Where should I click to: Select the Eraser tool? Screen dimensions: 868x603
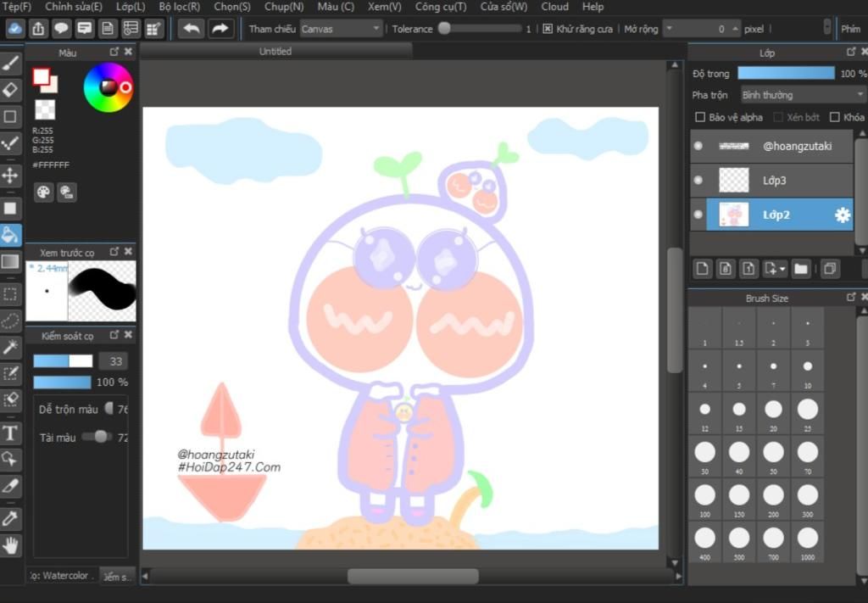10,90
